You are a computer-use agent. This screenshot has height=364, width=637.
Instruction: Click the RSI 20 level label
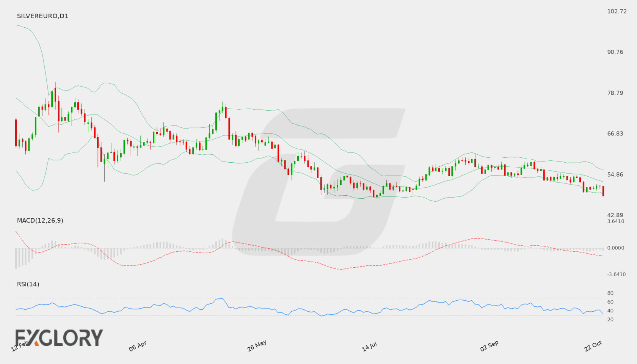click(x=610, y=319)
